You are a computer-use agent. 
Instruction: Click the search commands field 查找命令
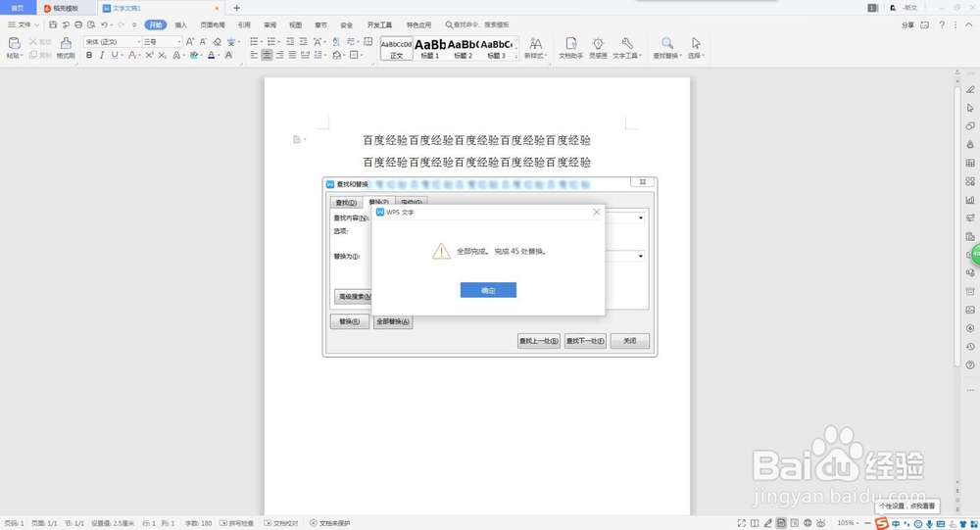[x=477, y=25]
